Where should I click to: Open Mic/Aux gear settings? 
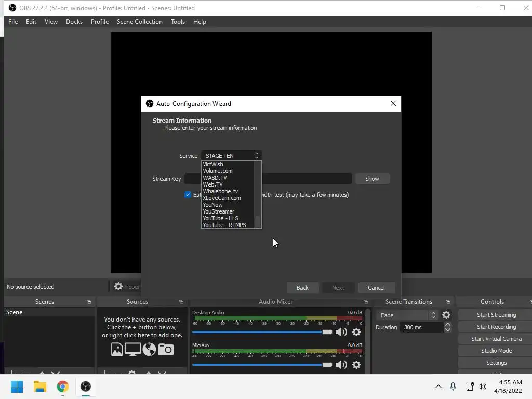click(356, 364)
